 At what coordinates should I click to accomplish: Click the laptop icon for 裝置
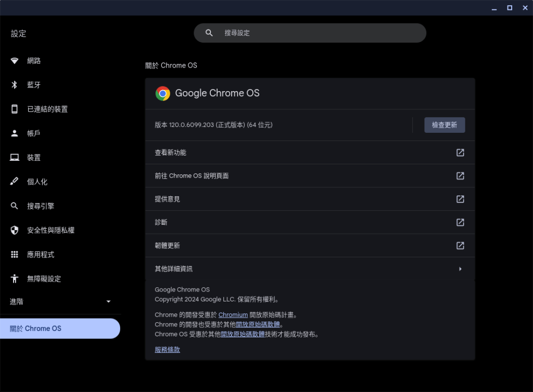coord(15,158)
